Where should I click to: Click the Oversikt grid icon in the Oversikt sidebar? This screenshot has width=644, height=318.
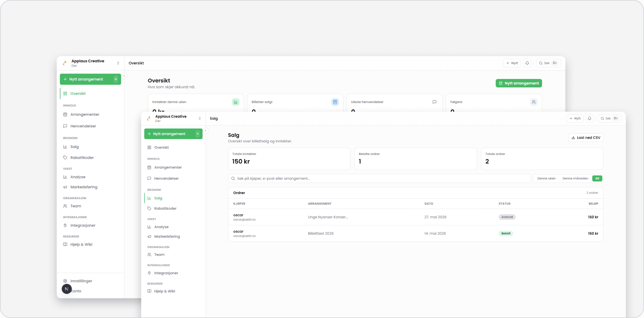(65, 94)
